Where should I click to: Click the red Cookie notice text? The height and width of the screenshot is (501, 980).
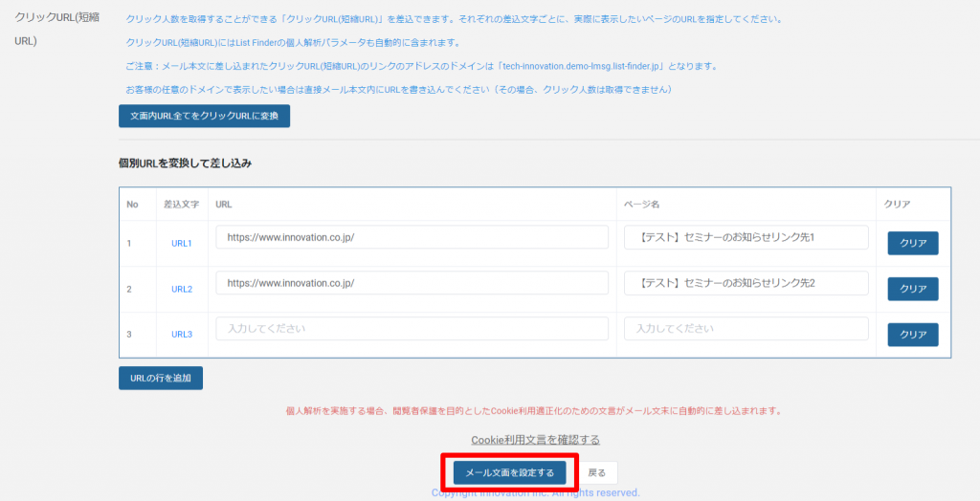[x=534, y=411]
